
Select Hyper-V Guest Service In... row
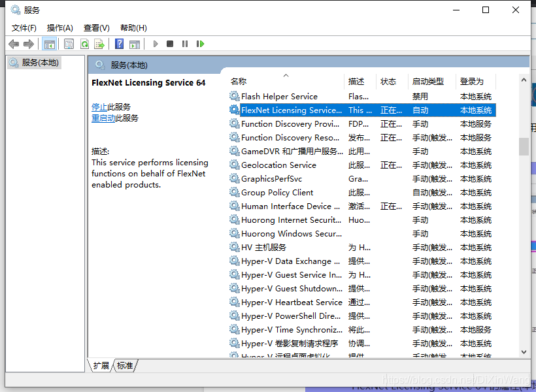pyautogui.click(x=362, y=275)
